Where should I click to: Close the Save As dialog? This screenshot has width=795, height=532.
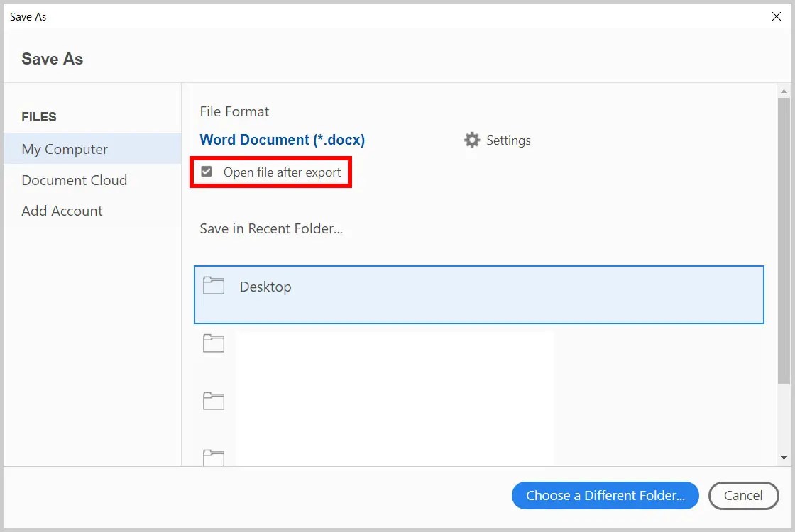[x=777, y=16]
